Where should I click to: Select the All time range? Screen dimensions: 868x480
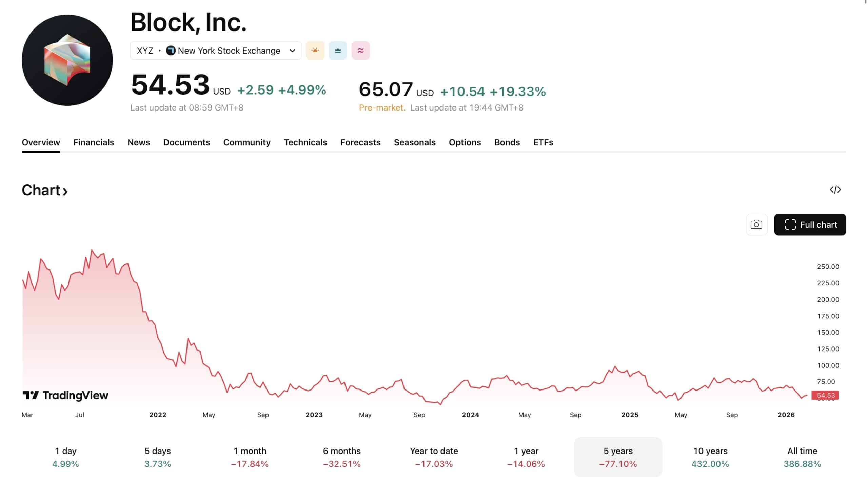click(802, 457)
